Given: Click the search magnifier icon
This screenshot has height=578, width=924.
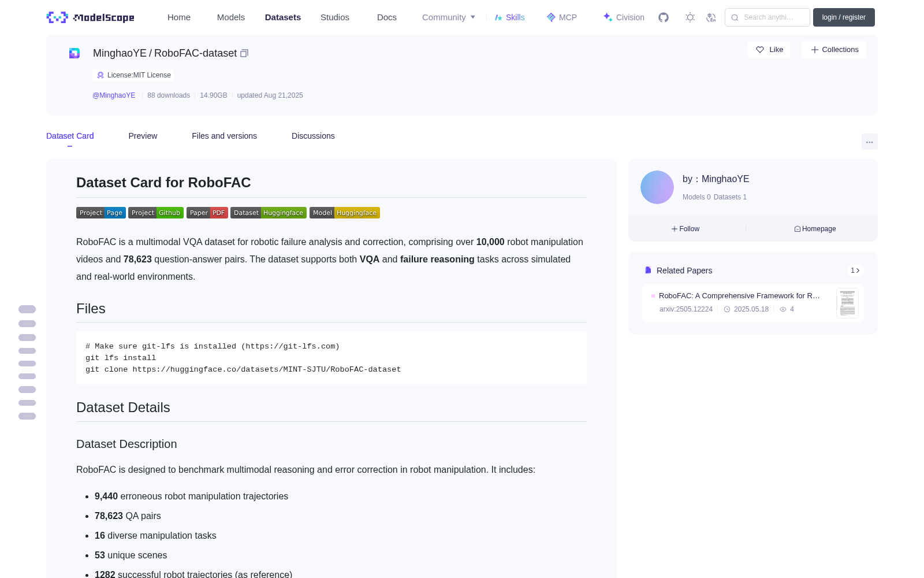Looking at the screenshot, I should (x=735, y=17).
